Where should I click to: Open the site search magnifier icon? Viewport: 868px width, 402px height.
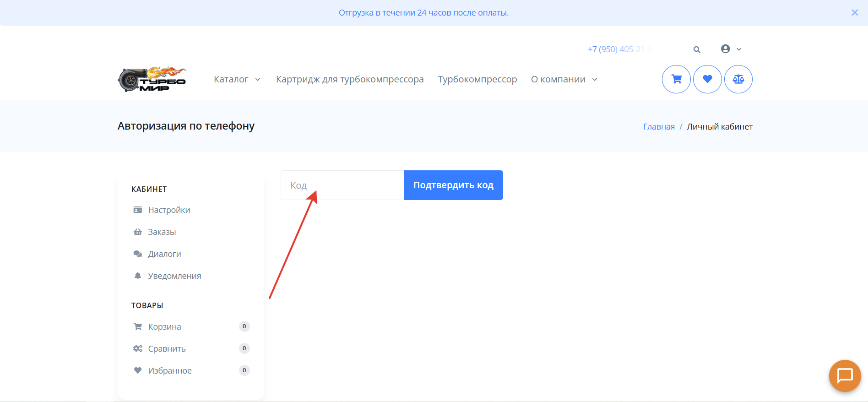point(697,49)
